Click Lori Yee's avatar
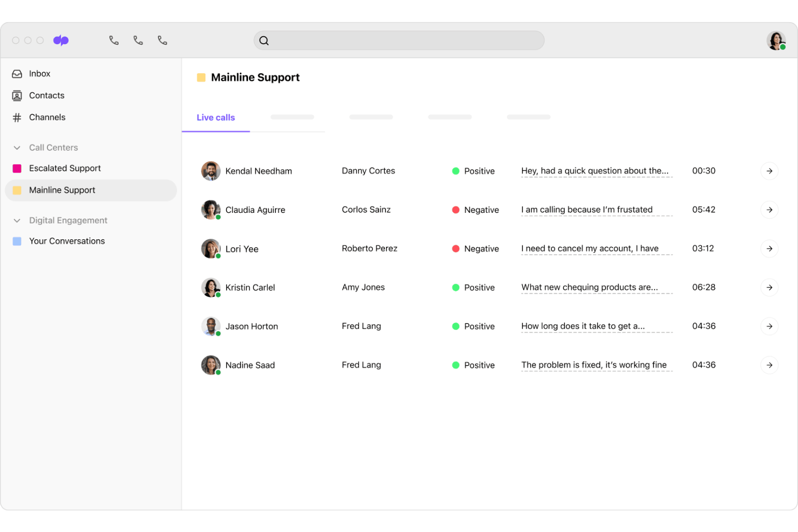 (x=211, y=248)
